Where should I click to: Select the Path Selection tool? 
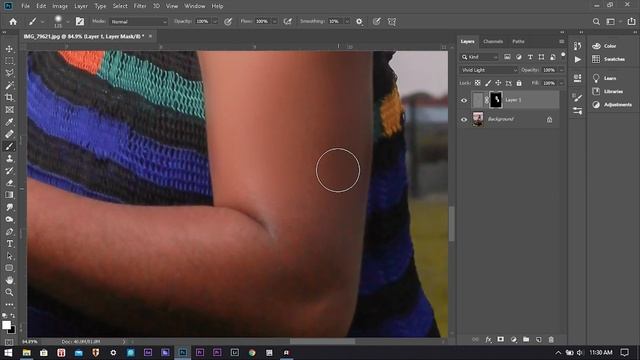click(x=9, y=256)
